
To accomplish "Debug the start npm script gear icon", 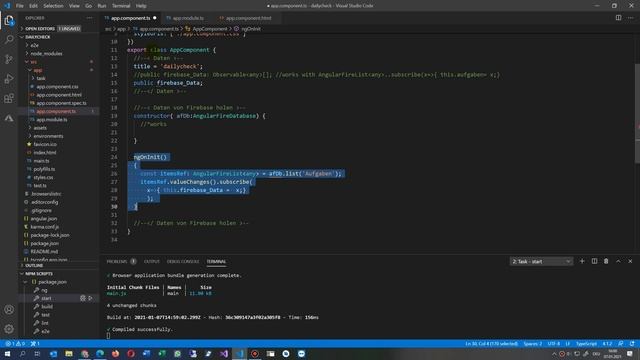I will pyautogui.click(x=83, y=298).
